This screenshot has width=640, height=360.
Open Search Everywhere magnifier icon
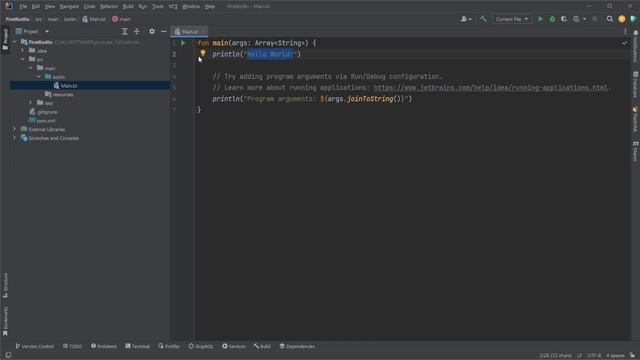(610, 19)
